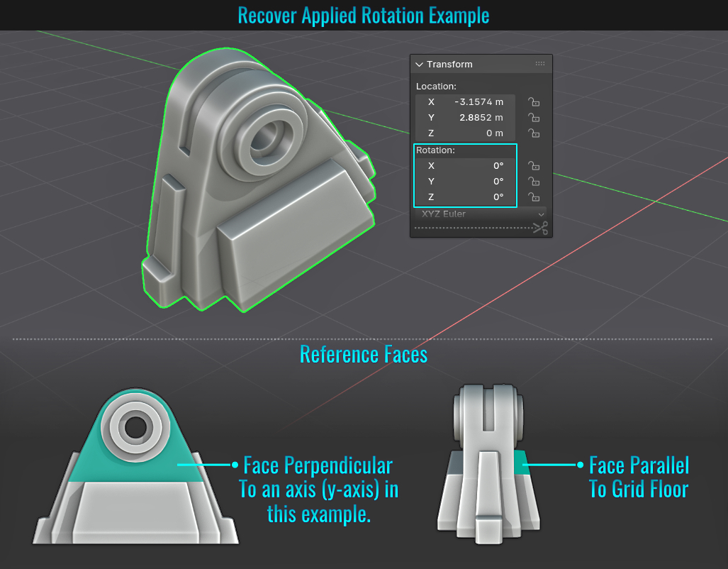The image size is (728, 569).
Task: Select the Location X value field
Action: tap(465, 102)
